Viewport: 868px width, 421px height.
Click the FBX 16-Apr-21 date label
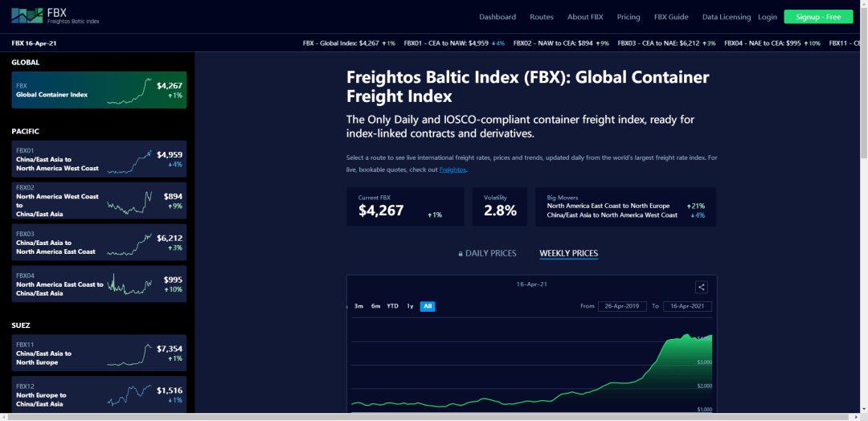(34, 43)
